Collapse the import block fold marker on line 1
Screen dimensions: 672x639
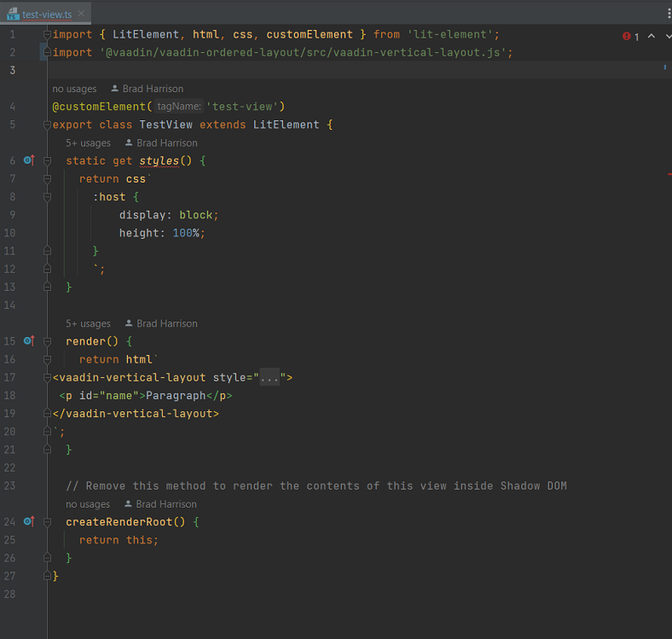[47, 35]
